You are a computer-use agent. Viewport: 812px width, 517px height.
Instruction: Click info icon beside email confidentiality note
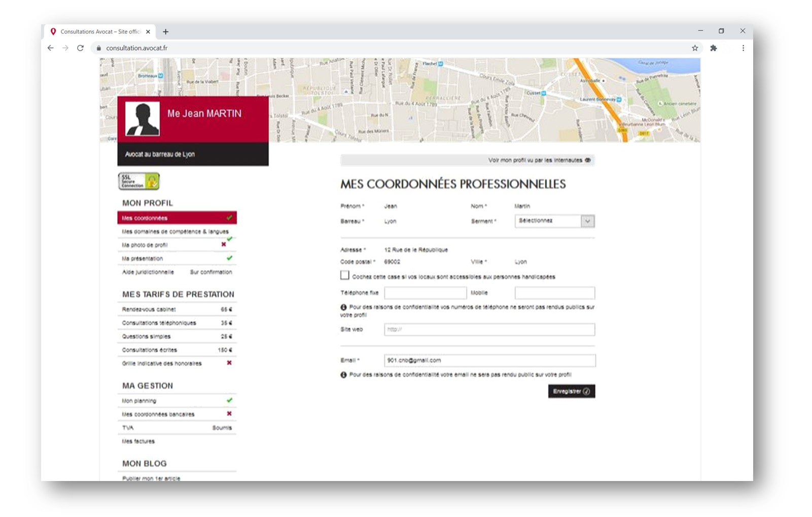(343, 375)
